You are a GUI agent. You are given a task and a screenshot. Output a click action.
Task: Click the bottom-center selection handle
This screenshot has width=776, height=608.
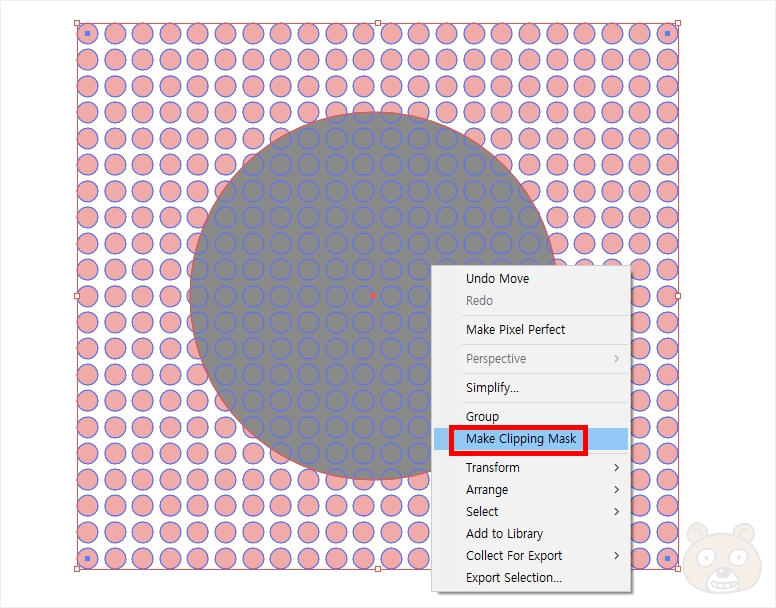pyautogui.click(x=378, y=569)
